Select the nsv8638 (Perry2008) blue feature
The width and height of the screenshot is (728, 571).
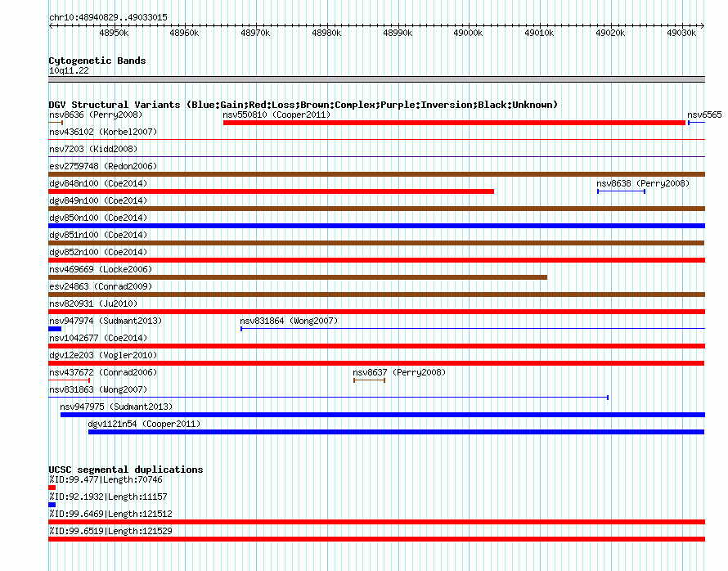(x=621, y=191)
